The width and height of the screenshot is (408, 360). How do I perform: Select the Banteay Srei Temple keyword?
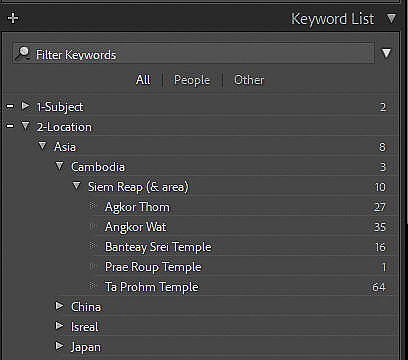pos(158,247)
